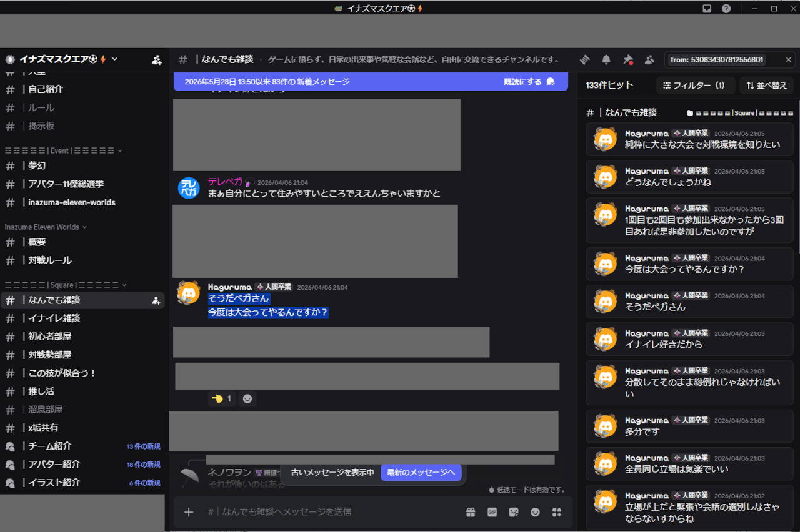The image size is (800, 532).
Task: Open the sticker picker
Action: pyautogui.click(x=514, y=512)
